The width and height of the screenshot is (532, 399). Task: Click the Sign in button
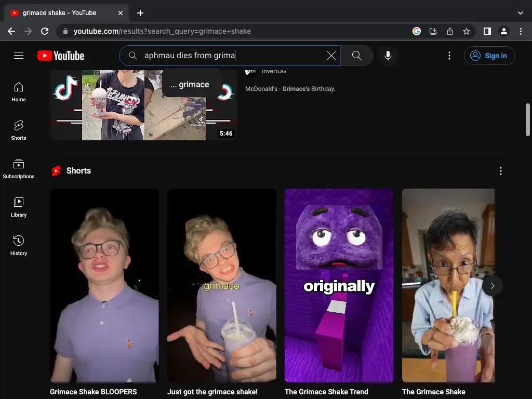click(489, 56)
